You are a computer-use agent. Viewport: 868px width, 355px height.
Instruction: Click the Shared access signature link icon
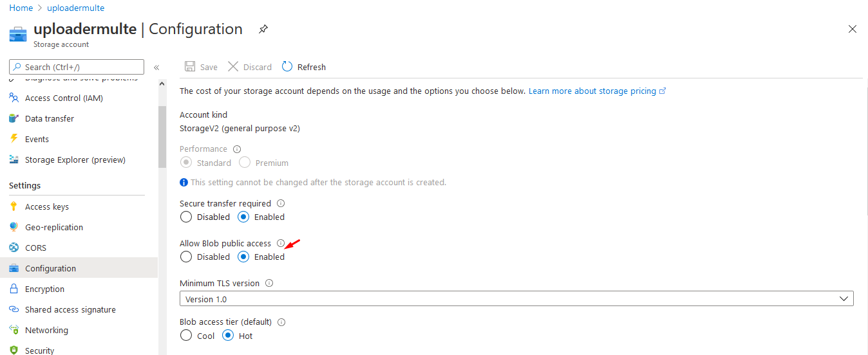pyautogui.click(x=14, y=309)
